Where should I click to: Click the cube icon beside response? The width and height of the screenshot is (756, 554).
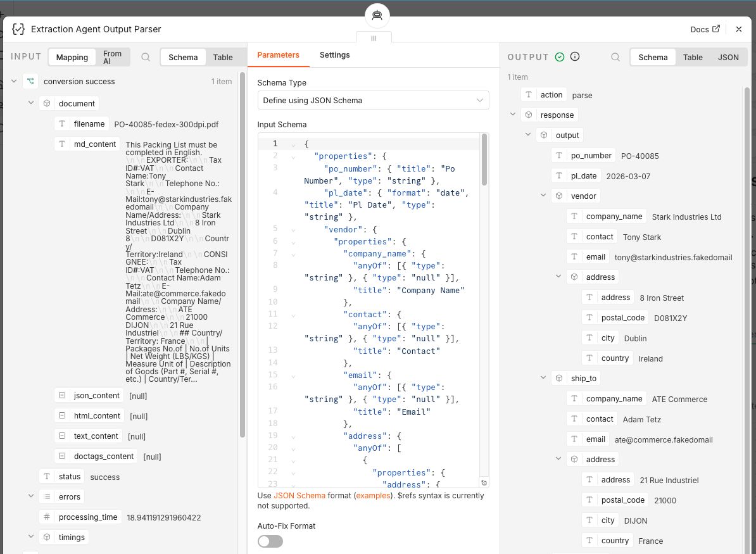(x=529, y=115)
